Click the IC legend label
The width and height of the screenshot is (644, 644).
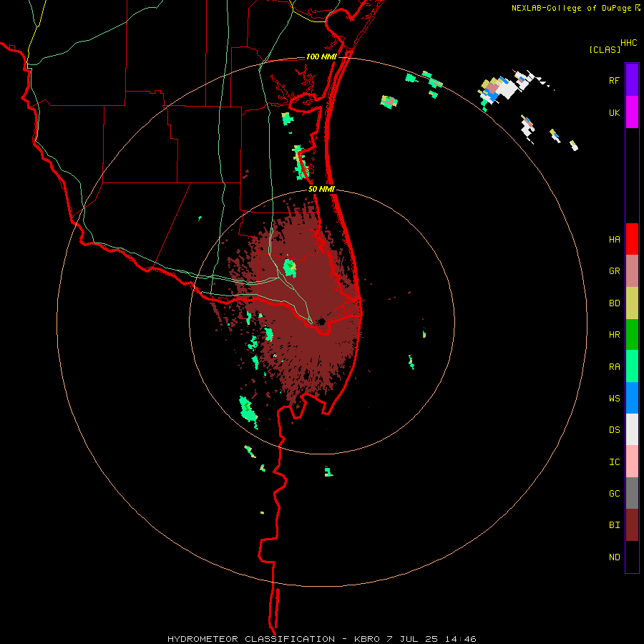[614, 462]
